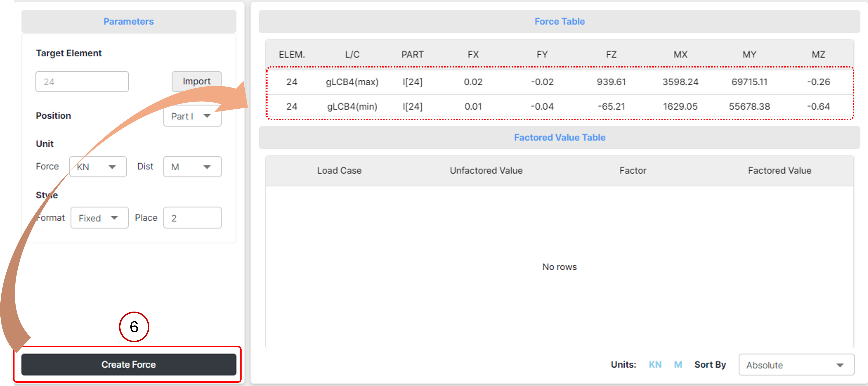Image resolution: width=868 pixels, height=386 pixels.
Task: Click the Place decimal input field
Action: click(192, 218)
